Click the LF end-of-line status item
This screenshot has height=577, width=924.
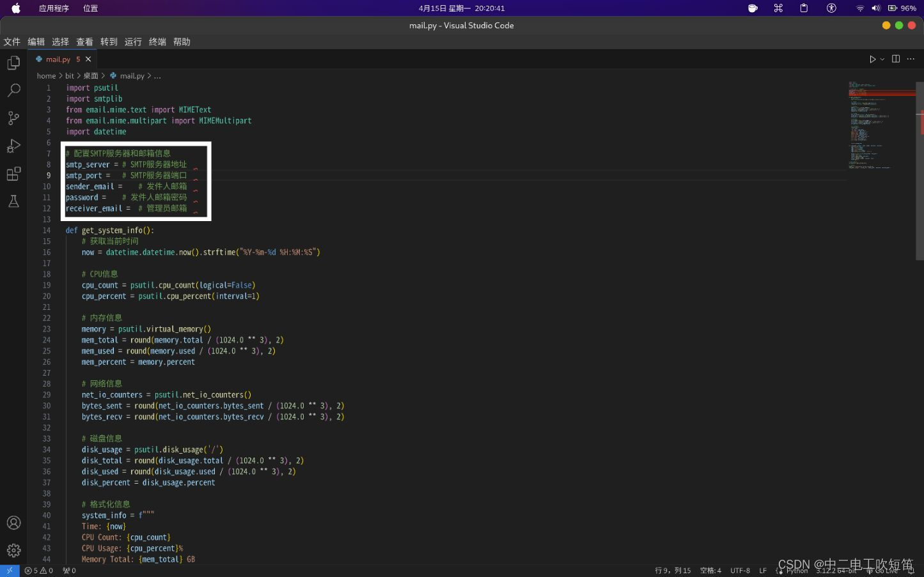(x=763, y=571)
